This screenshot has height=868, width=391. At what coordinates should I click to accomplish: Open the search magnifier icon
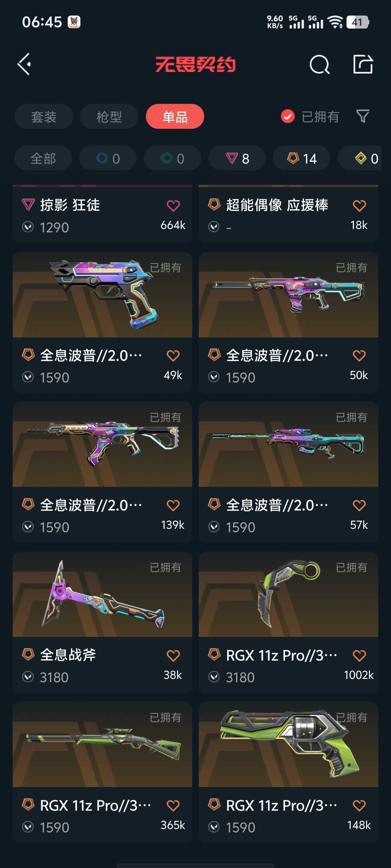[x=320, y=65]
